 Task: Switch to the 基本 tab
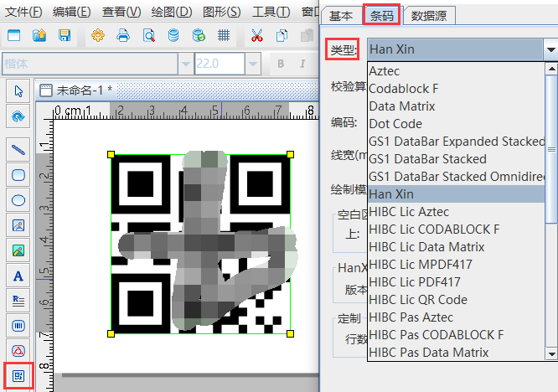(x=341, y=16)
